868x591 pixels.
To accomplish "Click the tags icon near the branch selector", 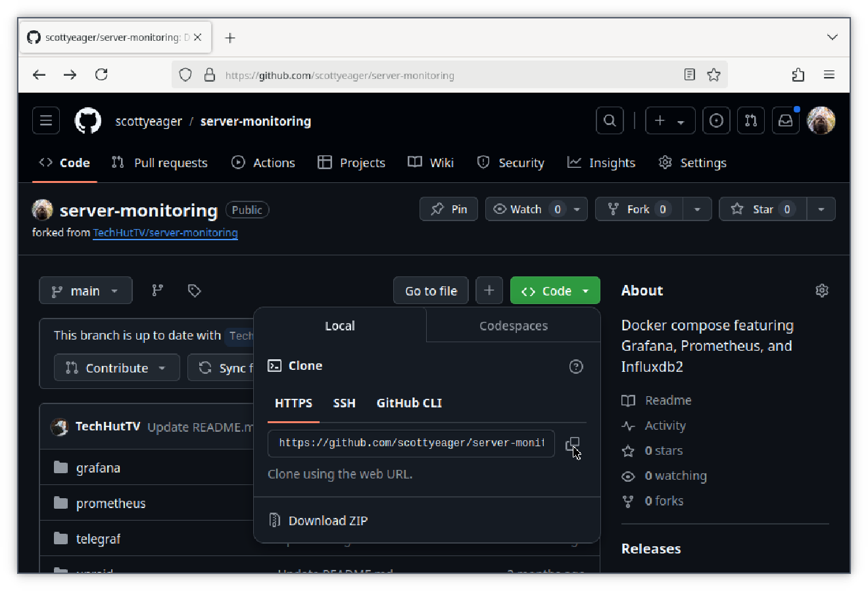I will pyautogui.click(x=194, y=290).
